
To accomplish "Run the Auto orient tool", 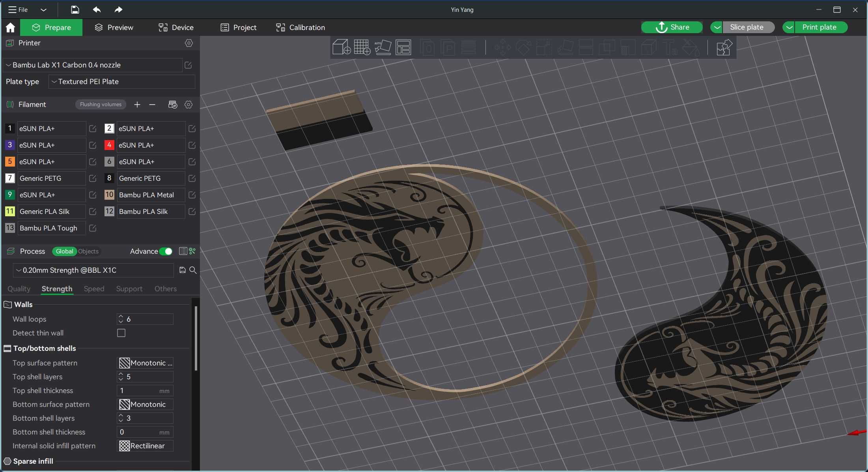I will (383, 47).
